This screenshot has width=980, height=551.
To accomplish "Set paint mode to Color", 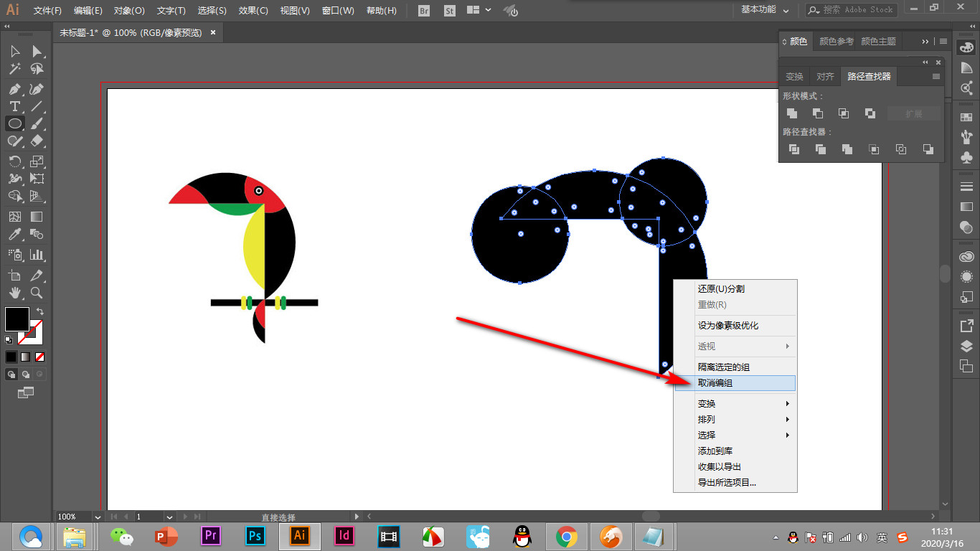I will coord(11,357).
